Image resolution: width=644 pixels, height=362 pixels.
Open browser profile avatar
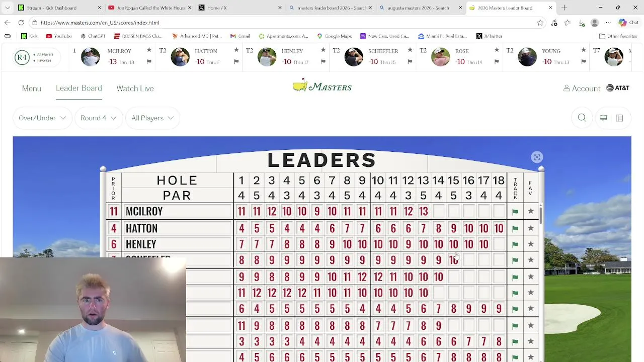tap(595, 23)
